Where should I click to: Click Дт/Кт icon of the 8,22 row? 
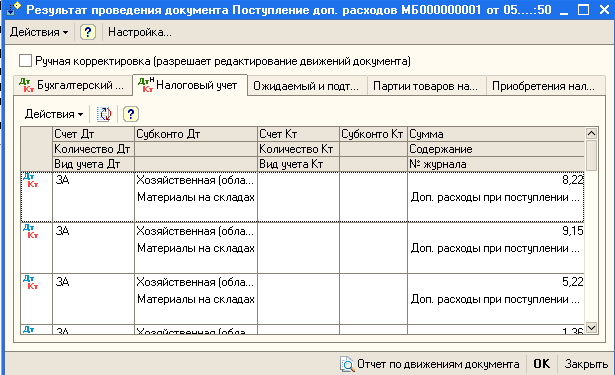click(x=31, y=180)
